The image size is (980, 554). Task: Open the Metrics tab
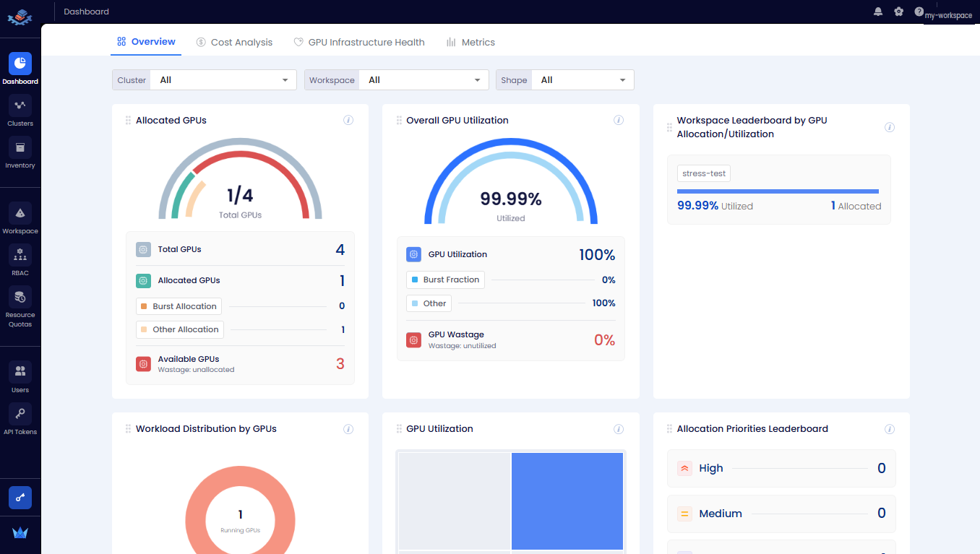point(470,42)
